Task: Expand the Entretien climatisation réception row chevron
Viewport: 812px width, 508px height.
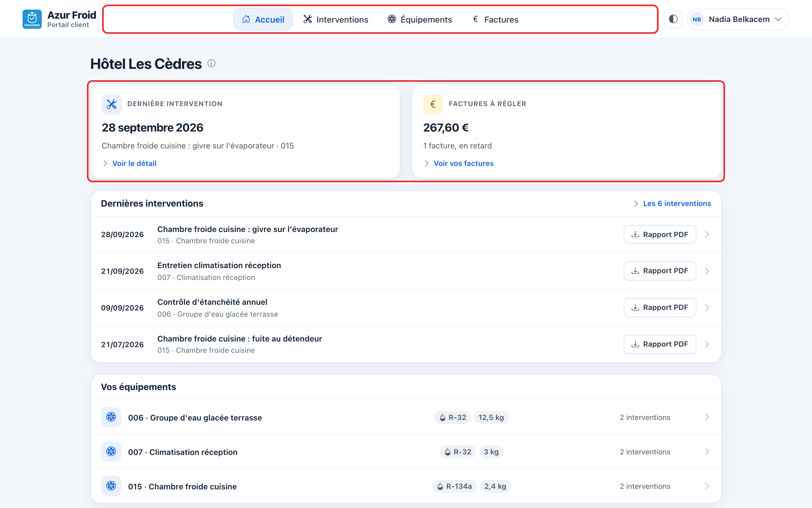Action: (x=707, y=271)
